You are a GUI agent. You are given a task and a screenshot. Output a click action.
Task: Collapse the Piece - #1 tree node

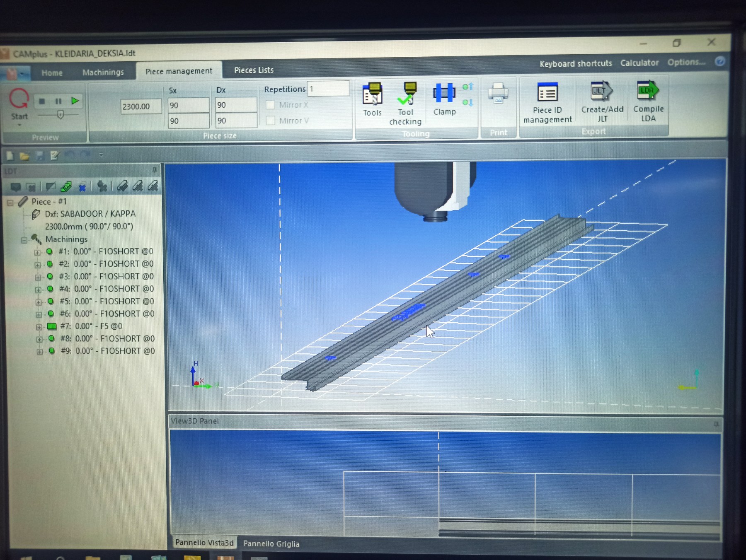pyautogui.click(x=10, y=203)
